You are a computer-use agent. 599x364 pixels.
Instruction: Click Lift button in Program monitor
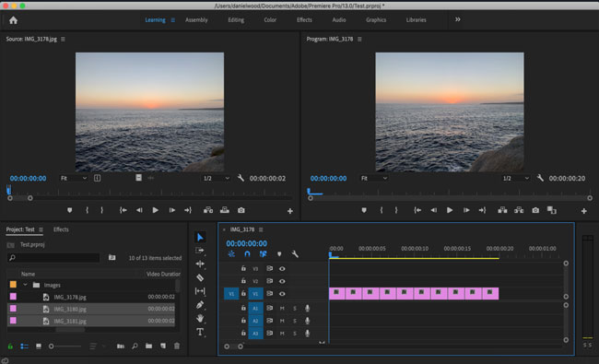pyautogui.click(x=502, y=210)
